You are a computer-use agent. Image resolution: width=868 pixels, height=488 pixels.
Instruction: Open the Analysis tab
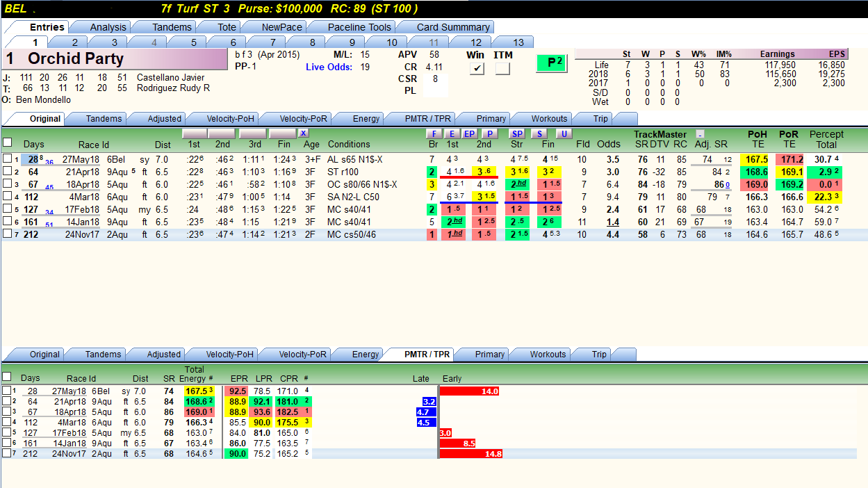point(108,27)
